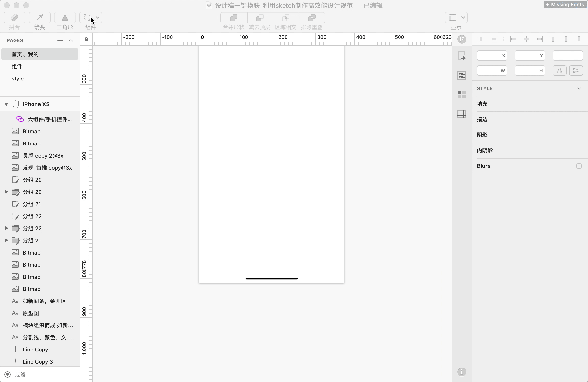The height and width of the screenshot is (382, 588).
Task: Click the Missing Fonts button
Action: pyautogui.click(x=565, y=5)
